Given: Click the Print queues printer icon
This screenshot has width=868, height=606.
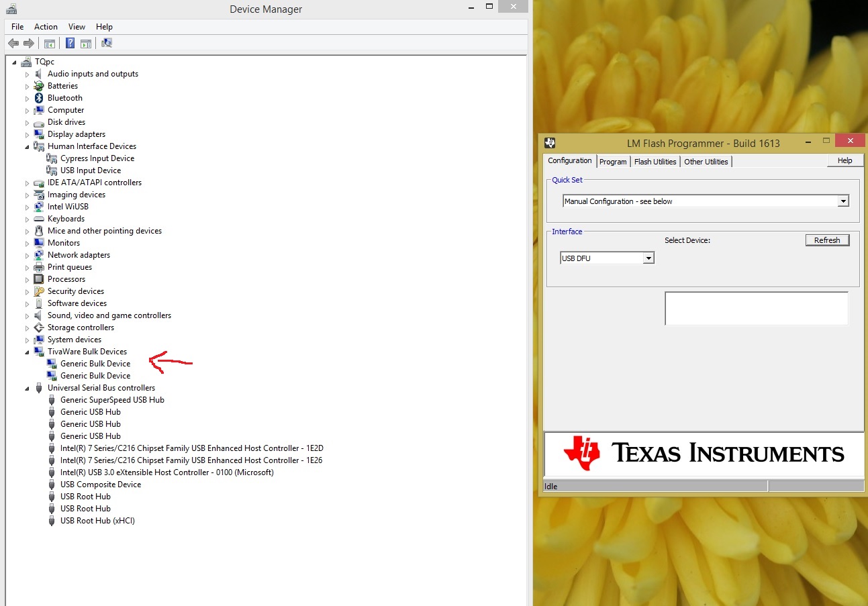Looking at the screenshot, I should tap(39, 267).
